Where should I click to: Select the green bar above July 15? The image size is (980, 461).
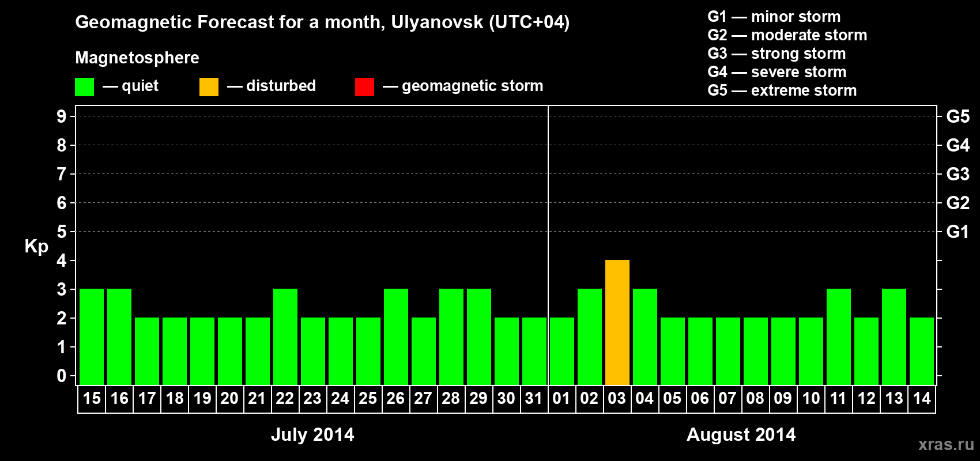pyautogui.click(x=92, y=337)
